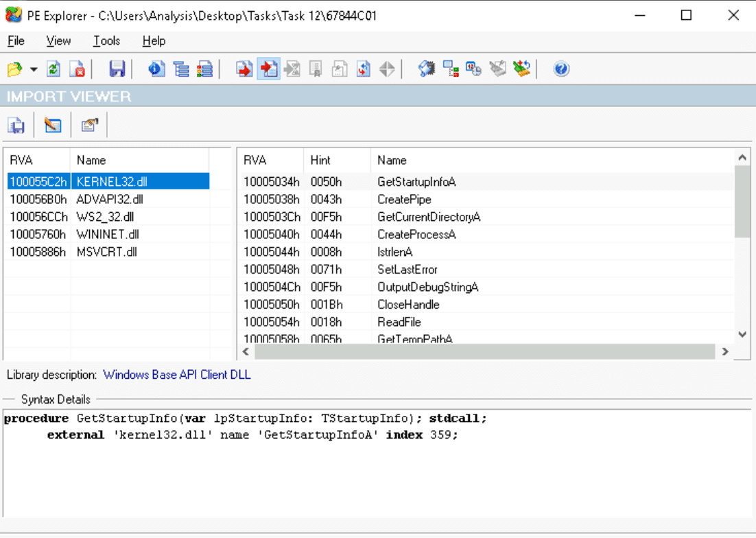Click the RVA header in the library list
The width and height of the screenshot is (756, 538).
click(x=38, y=160)
